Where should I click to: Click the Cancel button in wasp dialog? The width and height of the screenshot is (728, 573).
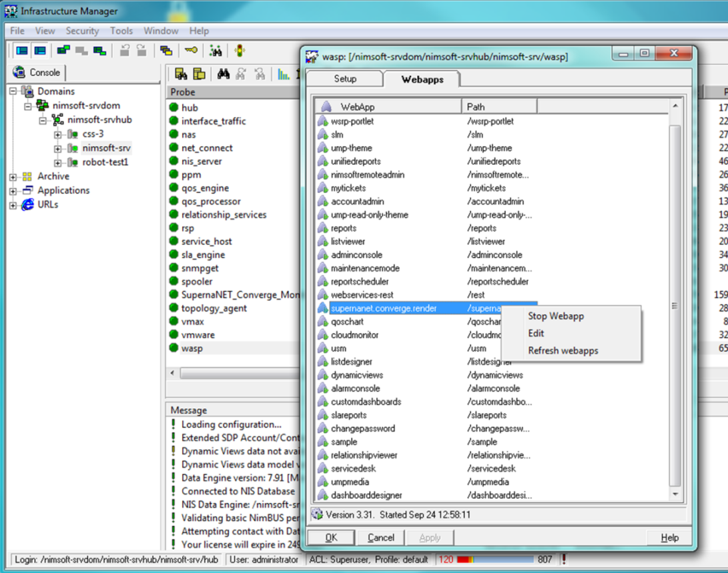pyautogui.click(x=381, y=537)
